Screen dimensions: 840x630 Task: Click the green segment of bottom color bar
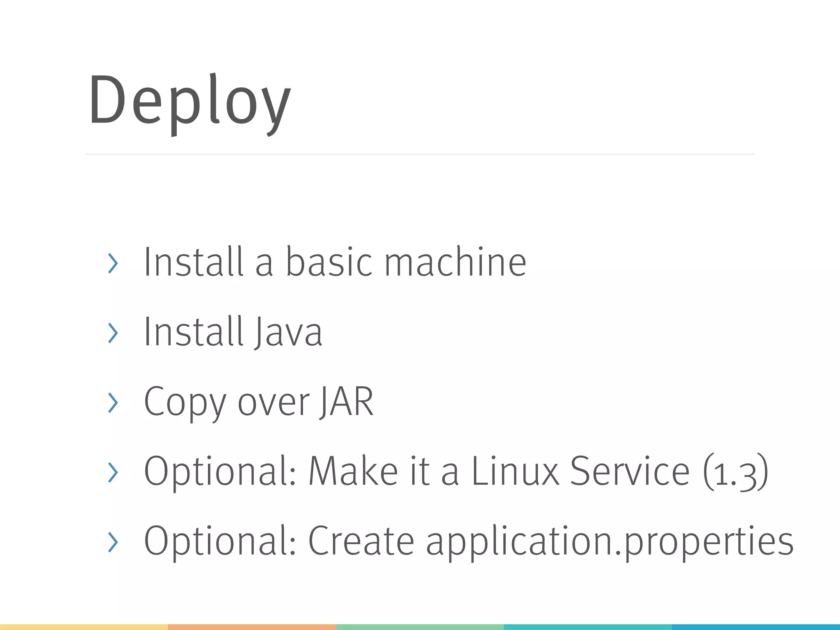tap(420, 627)
